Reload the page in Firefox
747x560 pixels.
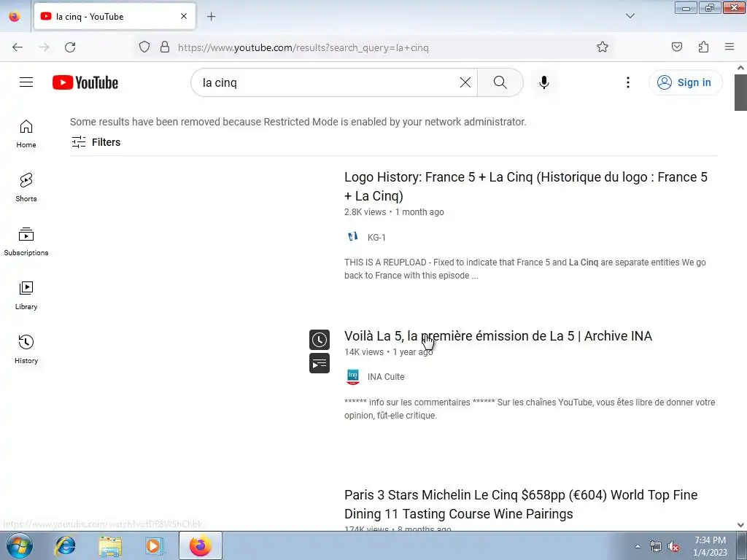click(x=70, y=47)
